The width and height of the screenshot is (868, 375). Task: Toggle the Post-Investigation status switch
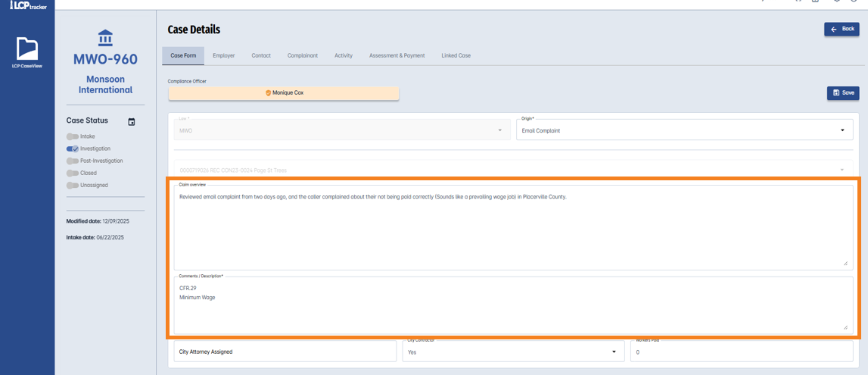(72, 161)
